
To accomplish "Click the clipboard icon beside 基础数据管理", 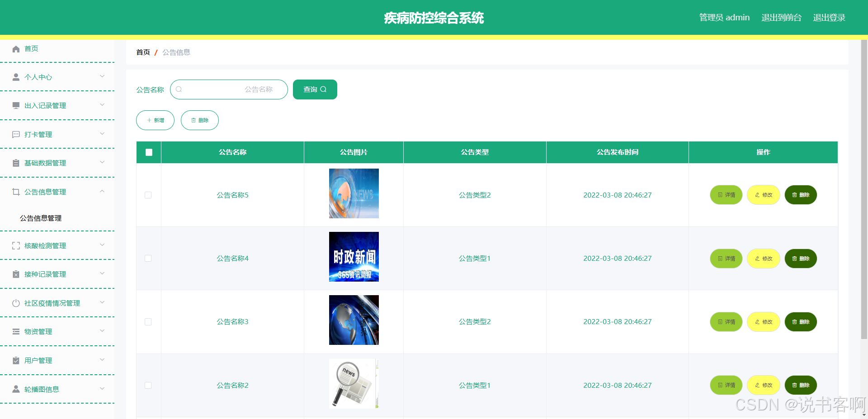I will [16, 163].
